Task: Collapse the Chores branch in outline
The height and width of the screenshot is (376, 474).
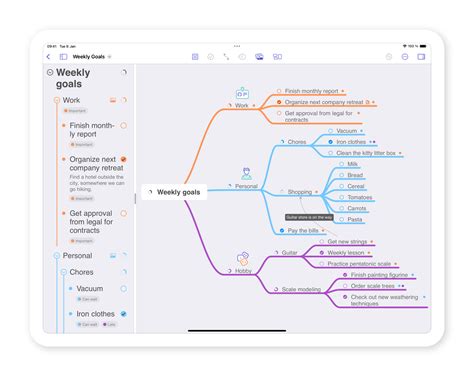Action: pos(64,272)
